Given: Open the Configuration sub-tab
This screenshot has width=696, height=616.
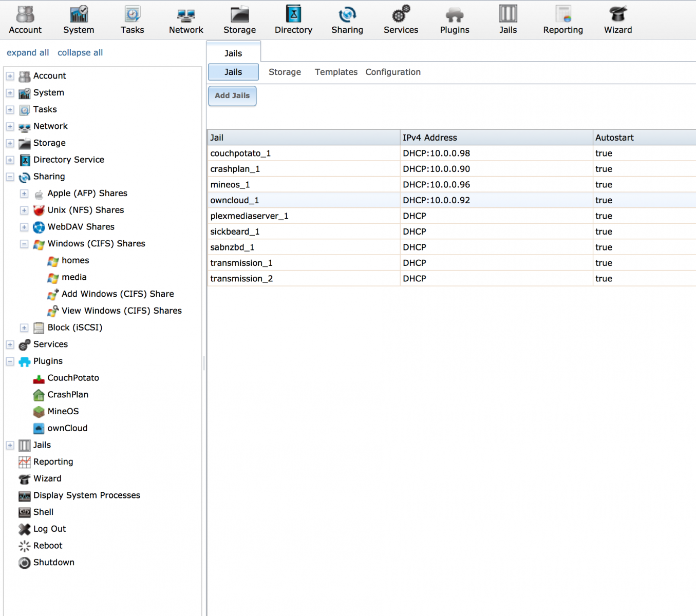Looking at the screenshot, I should tap(393, 72).
